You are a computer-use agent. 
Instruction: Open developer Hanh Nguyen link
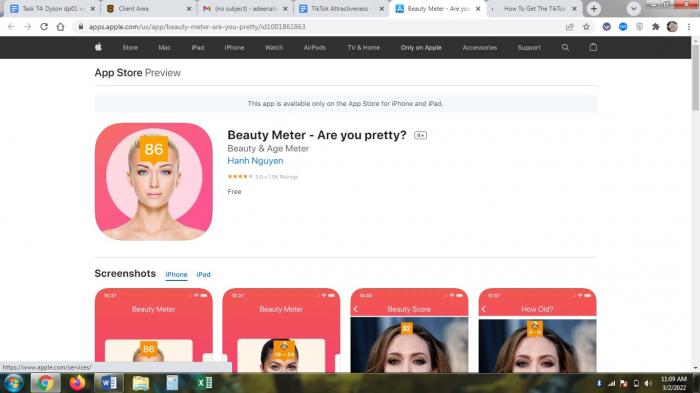coord(255,161)
